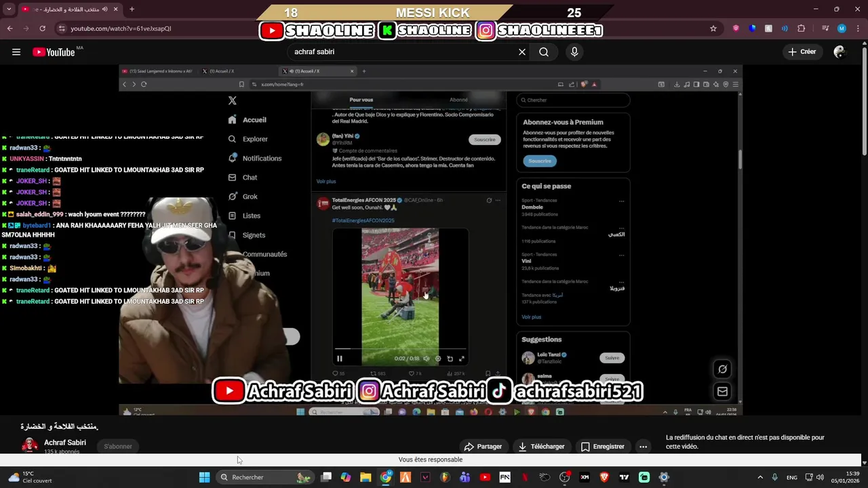The height and width of the screenshot is (488, 868).
Task: Open 'Grok' in the streamed X sidebar
Action: [243, 197]
